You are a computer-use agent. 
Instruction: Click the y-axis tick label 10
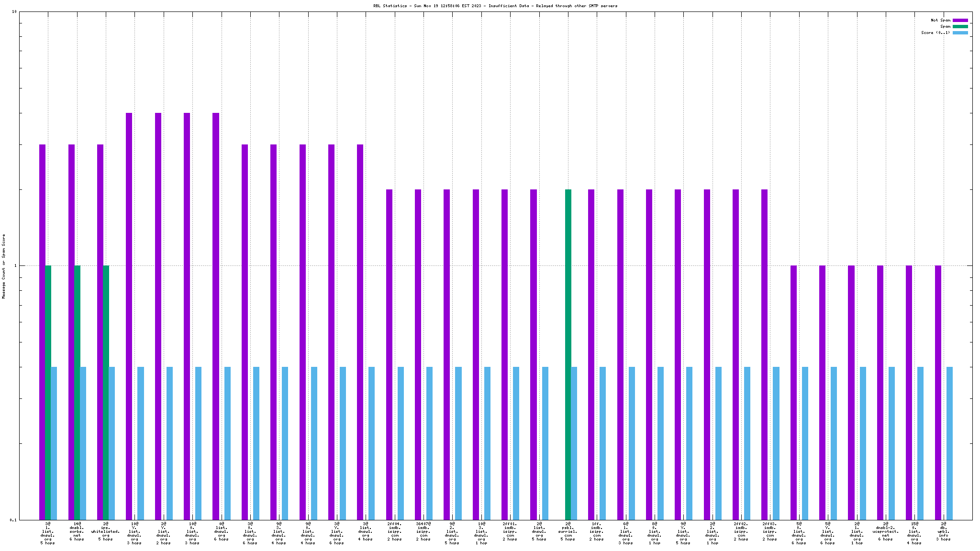14,12
